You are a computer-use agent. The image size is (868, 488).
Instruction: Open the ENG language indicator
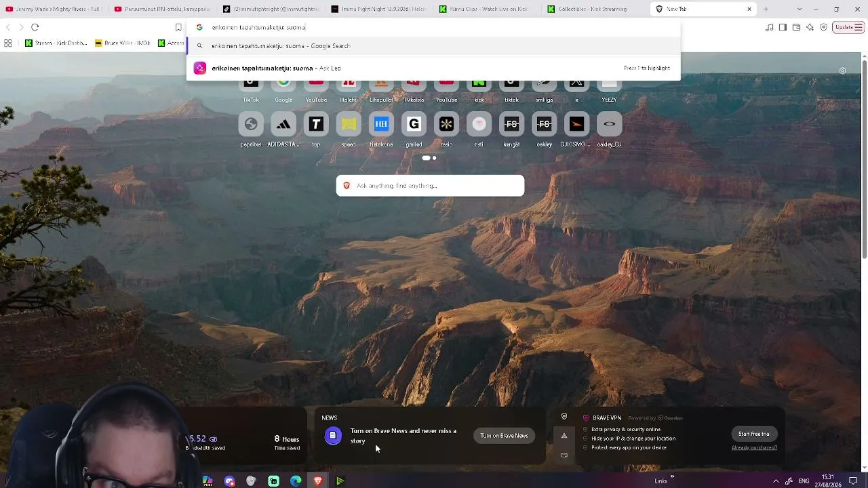(x=804, y=481)
